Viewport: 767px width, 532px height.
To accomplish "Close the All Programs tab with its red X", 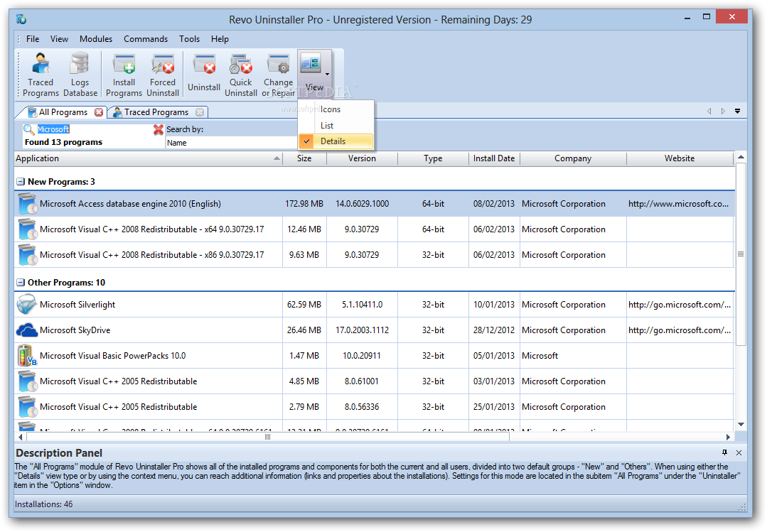I will point(99,112).
